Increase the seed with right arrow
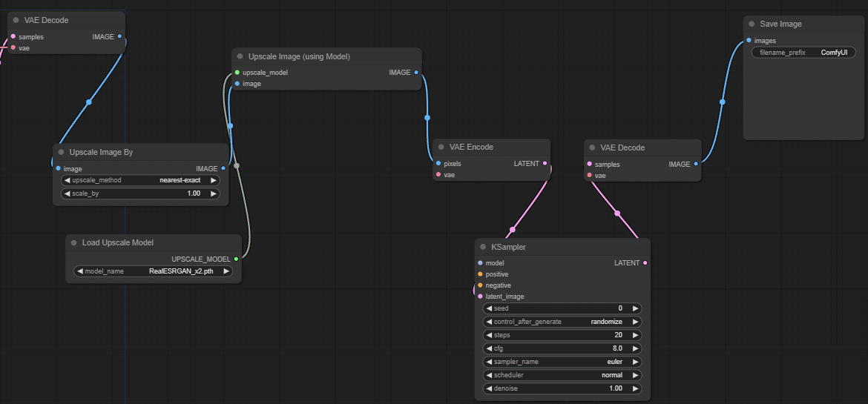Viewport: 868px width, 404px height. pos(636,308)
